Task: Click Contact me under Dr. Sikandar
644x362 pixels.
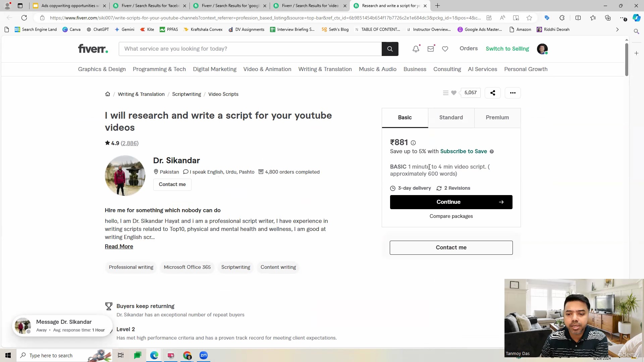Action: tap(172, 185)
